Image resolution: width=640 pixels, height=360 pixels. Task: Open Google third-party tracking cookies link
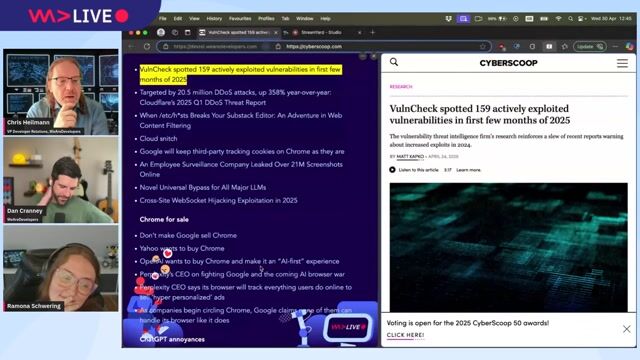click(x=242, y=151)
